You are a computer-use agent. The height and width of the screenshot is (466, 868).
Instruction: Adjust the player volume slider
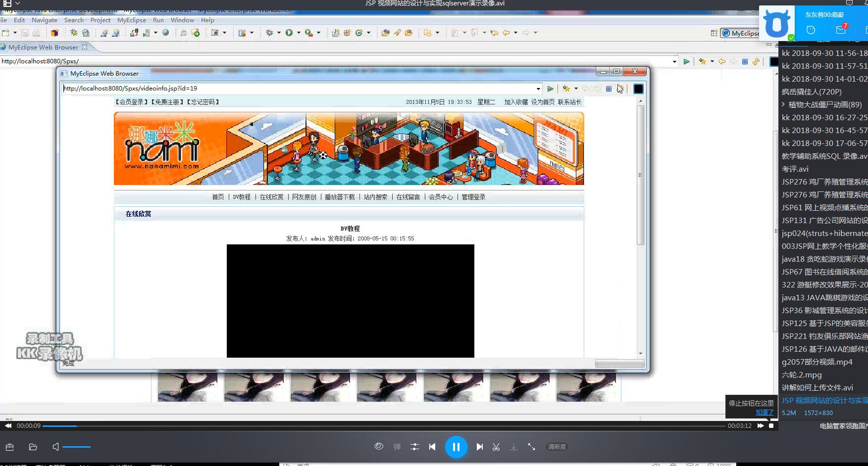click(x=76, y=447)
